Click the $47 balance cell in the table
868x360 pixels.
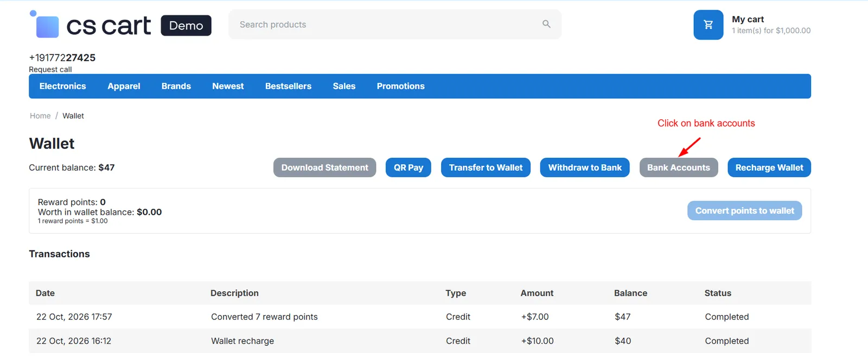pos(622,317)
